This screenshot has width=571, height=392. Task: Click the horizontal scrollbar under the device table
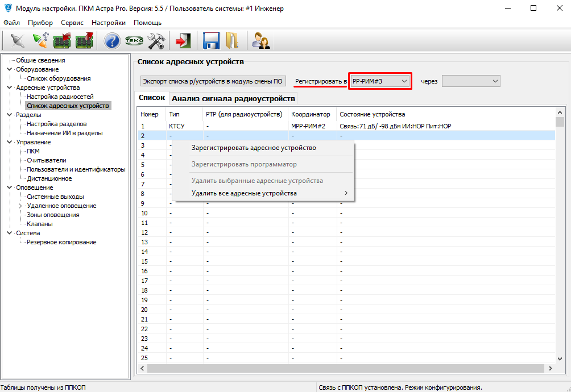click(341, 369)
